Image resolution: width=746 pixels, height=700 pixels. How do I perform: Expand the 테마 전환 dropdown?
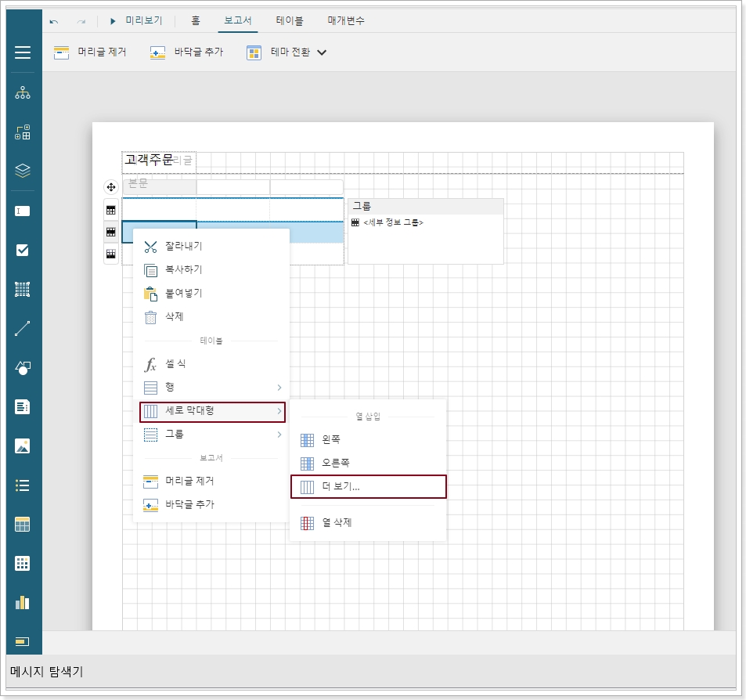pyautogui.click(x=320, y=52)
